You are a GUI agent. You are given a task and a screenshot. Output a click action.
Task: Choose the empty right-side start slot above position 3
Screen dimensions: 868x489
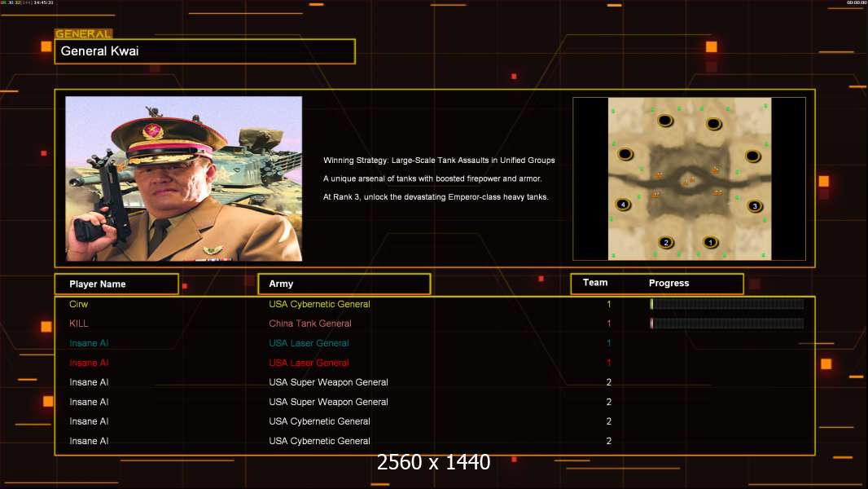pos(753,156)
